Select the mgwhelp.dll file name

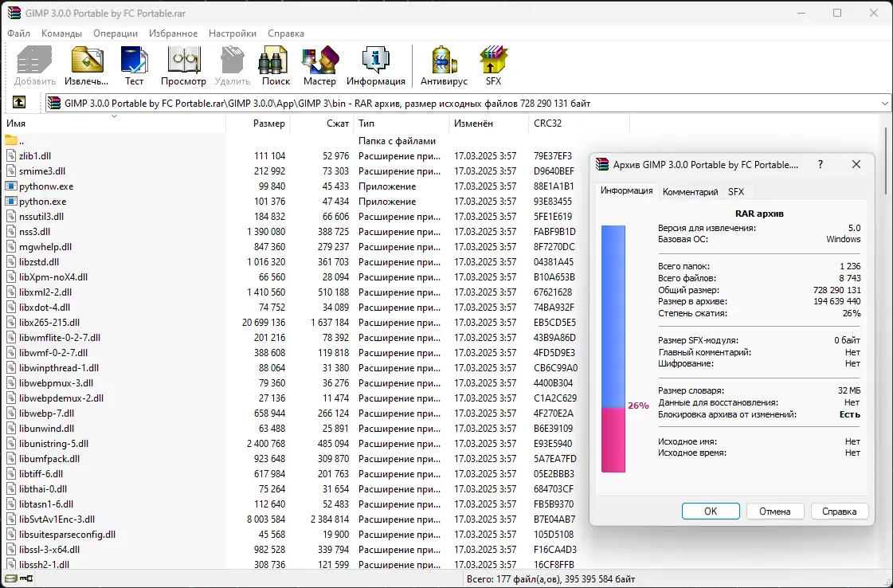coord(45,247)
